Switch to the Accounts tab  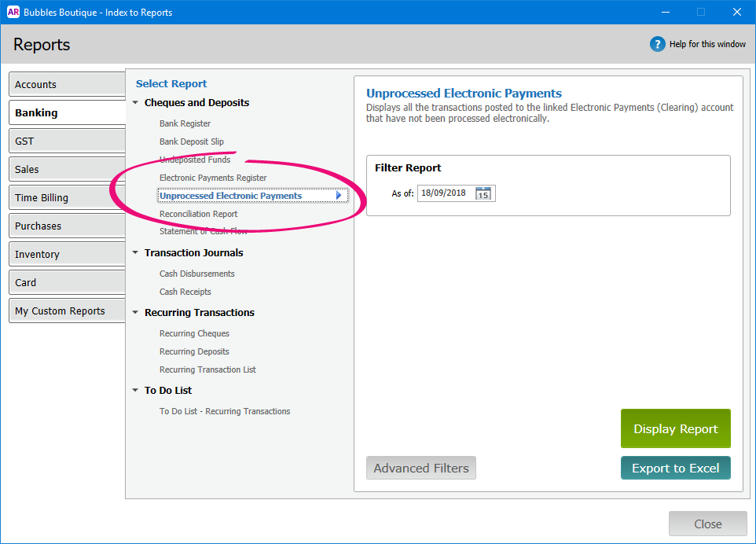(67, 85)
